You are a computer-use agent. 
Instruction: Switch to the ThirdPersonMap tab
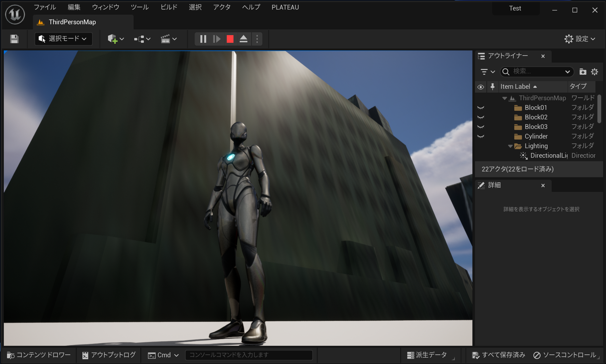[72, 22]
